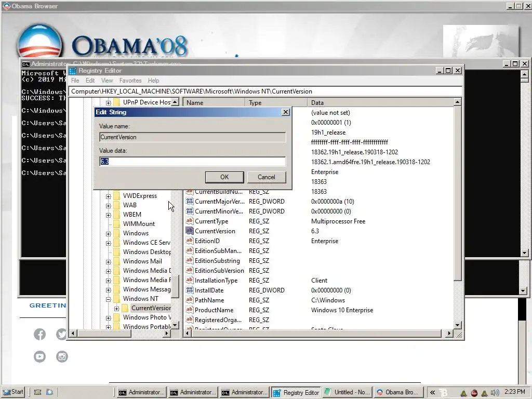Image resolution: width=532 pixels, height=399 pixels.
Task: Click the key tree vertical scrollbar thumb
Action: (x=175, y=286)
